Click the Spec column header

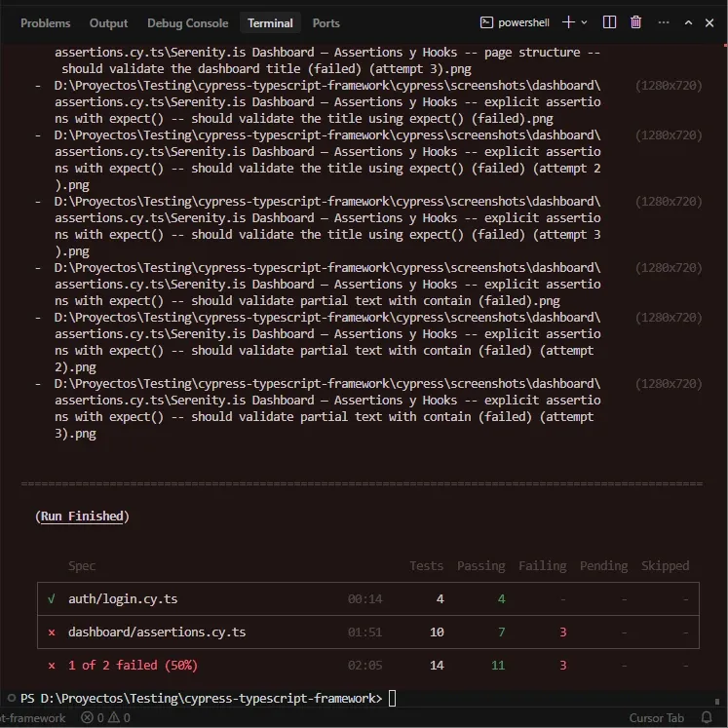pos(82,565)
